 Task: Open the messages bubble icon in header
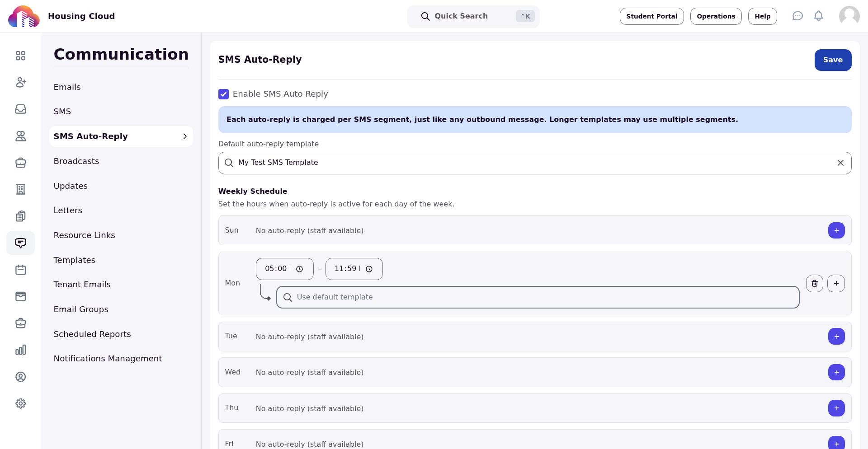[x=797, y=16]
